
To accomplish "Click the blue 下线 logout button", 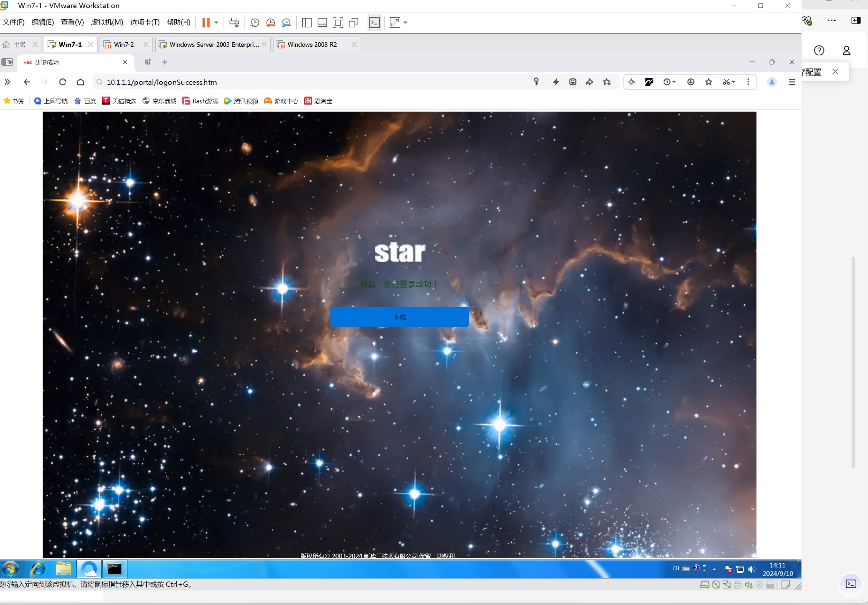I will click(x=399, y=317).
